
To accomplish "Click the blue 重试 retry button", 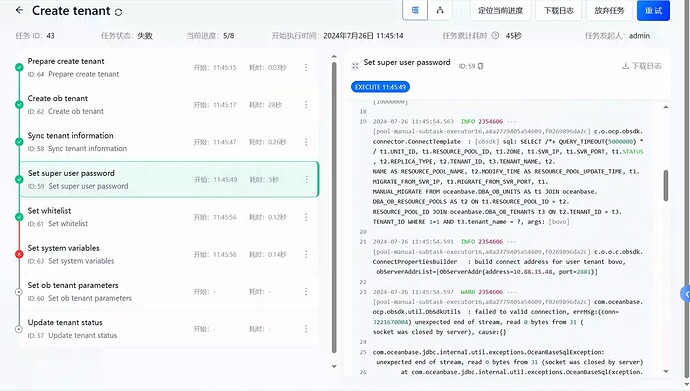I will coord(653,10).
